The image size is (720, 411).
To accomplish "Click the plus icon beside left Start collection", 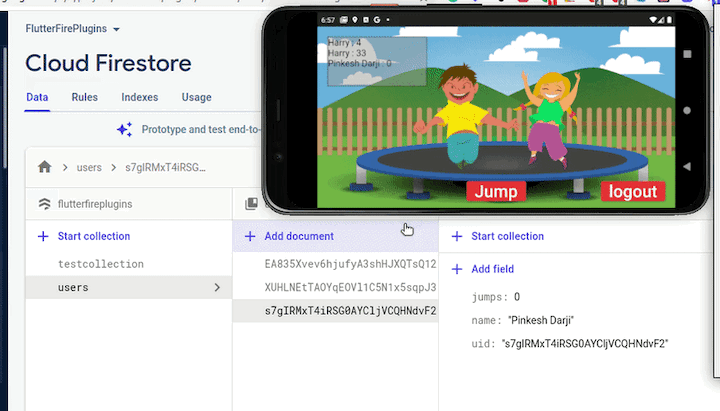I will click(43, 236).
